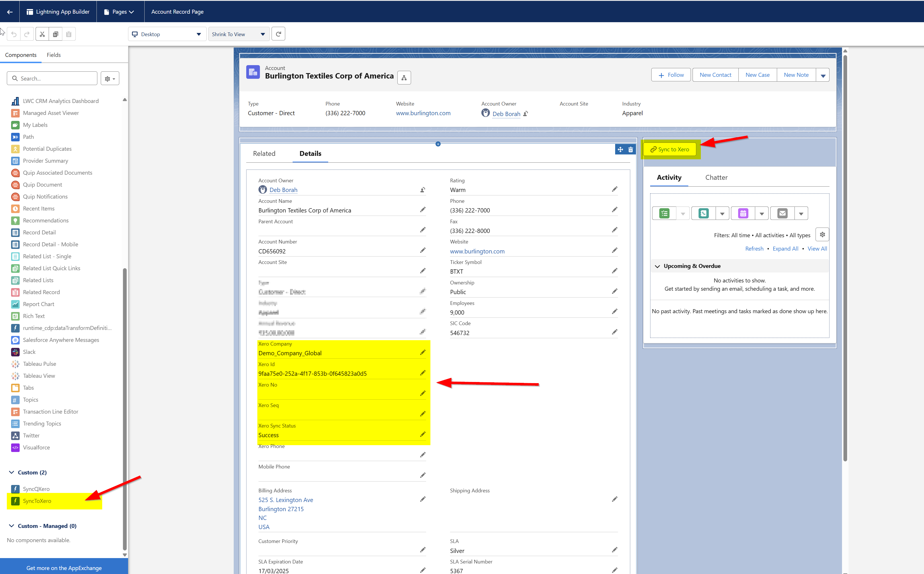924x574 pixels.
Task: Select the SyncQXero custom component
Action: click(36, 489)
